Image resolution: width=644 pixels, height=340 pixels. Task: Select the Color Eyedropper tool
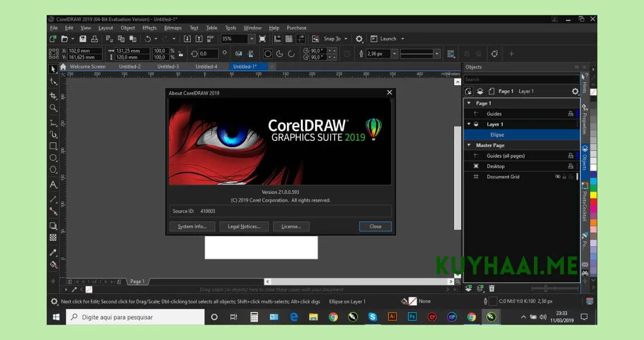[x=53, y=253]
